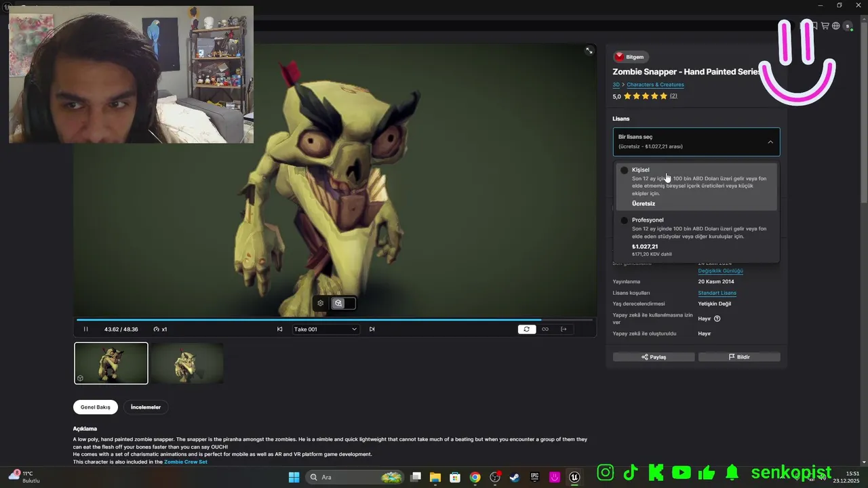Seek along the animation progress bar
Image resolution: width=868 pixels, height=488 pixels.
pyautogui.click(x=334, y=319)
